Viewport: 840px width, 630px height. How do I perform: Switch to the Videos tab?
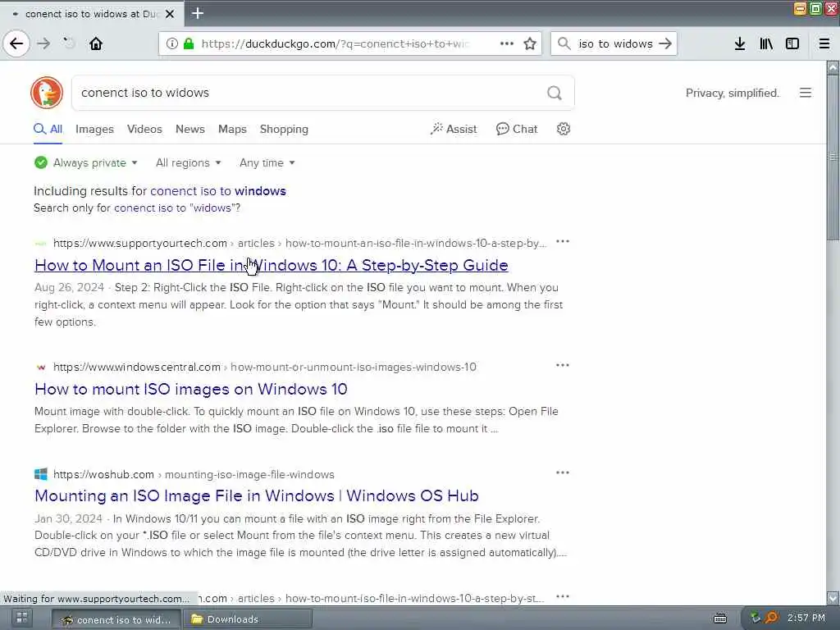click(x=144, y=129)
